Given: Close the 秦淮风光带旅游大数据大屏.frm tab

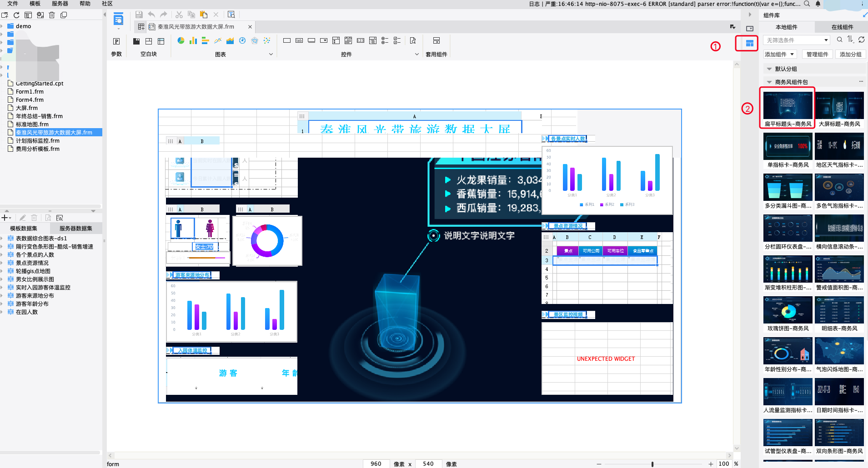Looking at the screenshot, I should coord(250,27).
